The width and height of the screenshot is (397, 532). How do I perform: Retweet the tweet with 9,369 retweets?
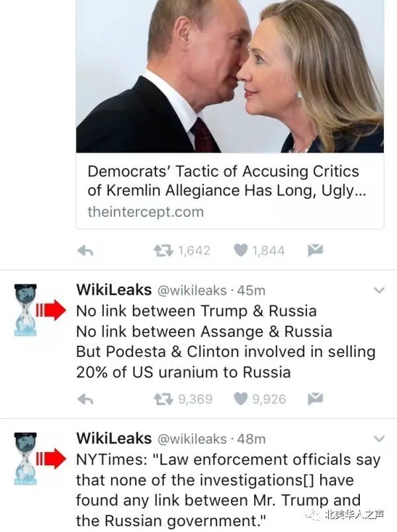163,399
